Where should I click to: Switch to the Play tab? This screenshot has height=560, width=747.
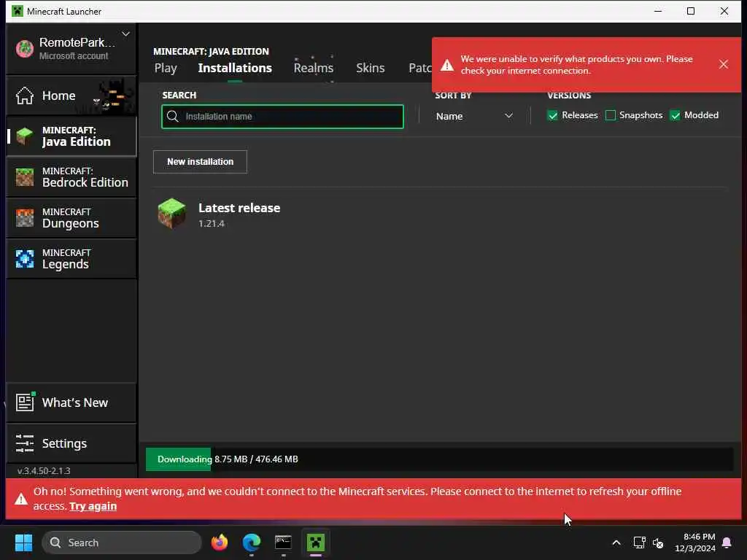166,68
